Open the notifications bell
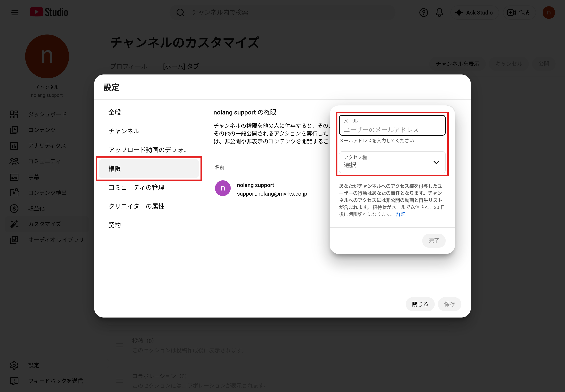The height and width of the screenshot is (392, 565). (439, 13)
